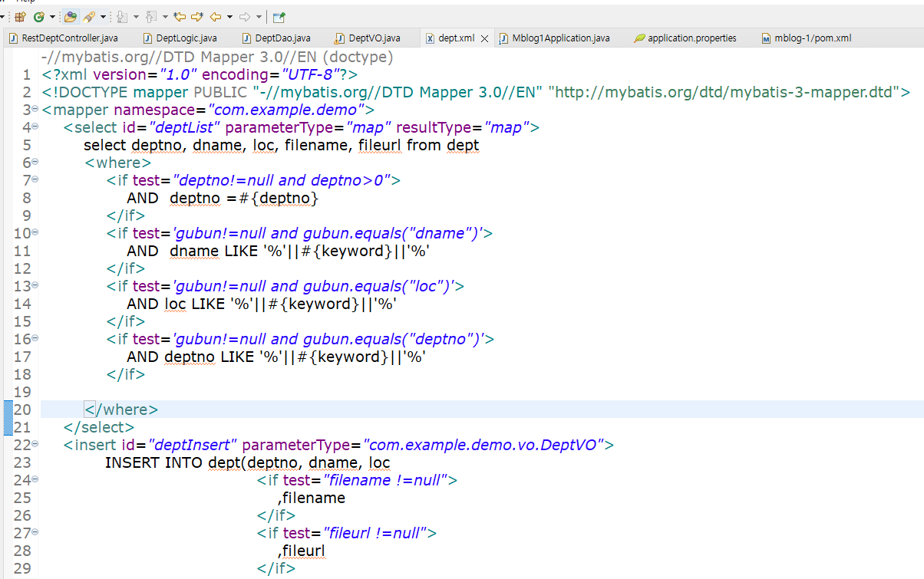Collapse the where element fold on line 6
924x579 pixels.
click(x=35, y=163)
